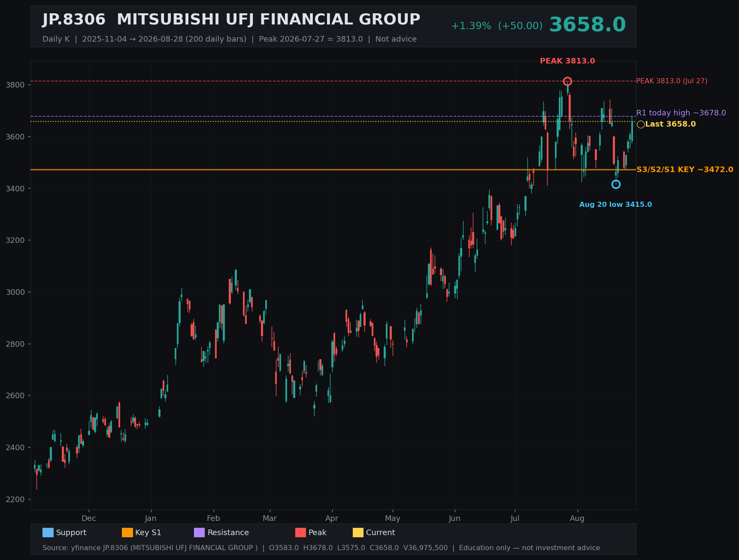Click the source footer line with OHLC values
The height and width of the screenshot is (560, 739).
[321, 548]
